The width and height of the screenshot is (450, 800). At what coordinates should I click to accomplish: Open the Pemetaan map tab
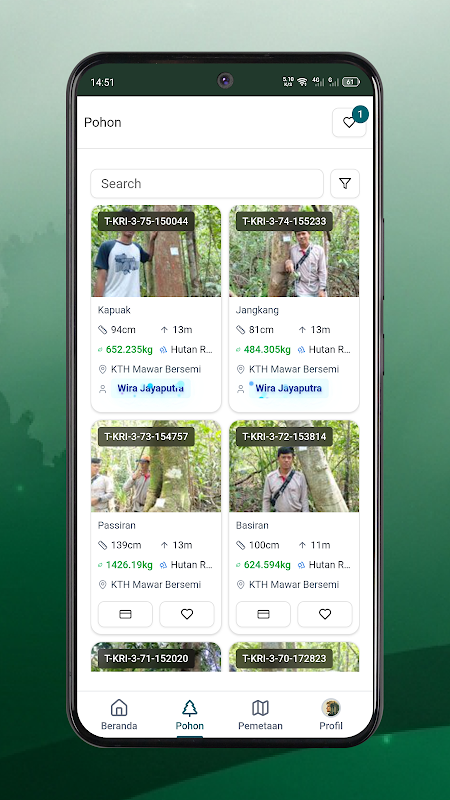coord(260,715)
